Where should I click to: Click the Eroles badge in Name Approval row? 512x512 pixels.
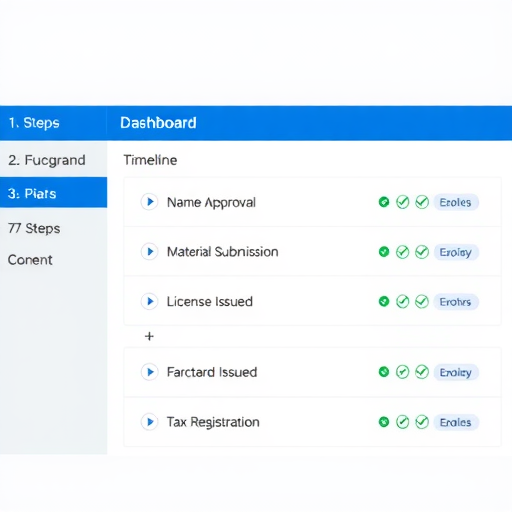coord(456,202)
